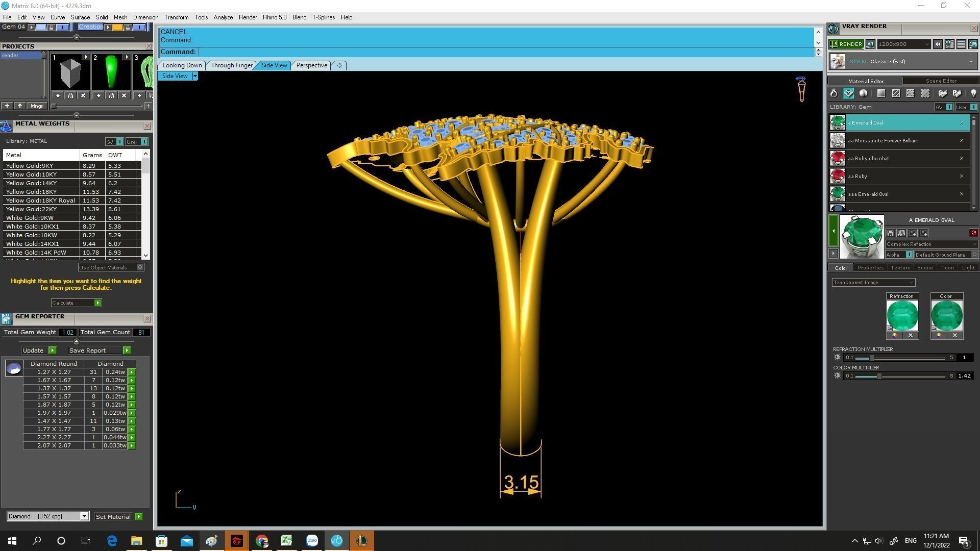This screenshot has height=551, width=980.
Task: Open the Properties material tab
Action: (870, 268)
